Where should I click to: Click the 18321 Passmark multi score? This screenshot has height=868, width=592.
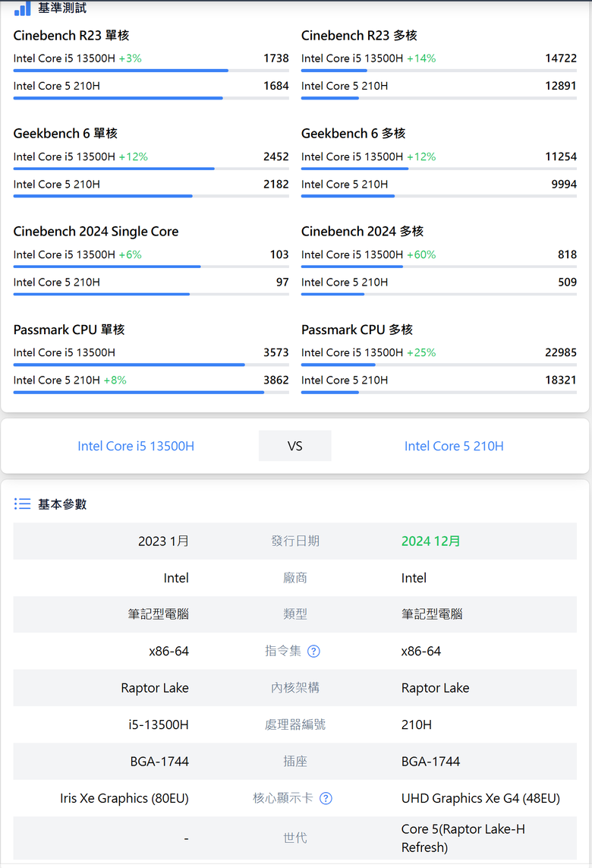[561, 380]
